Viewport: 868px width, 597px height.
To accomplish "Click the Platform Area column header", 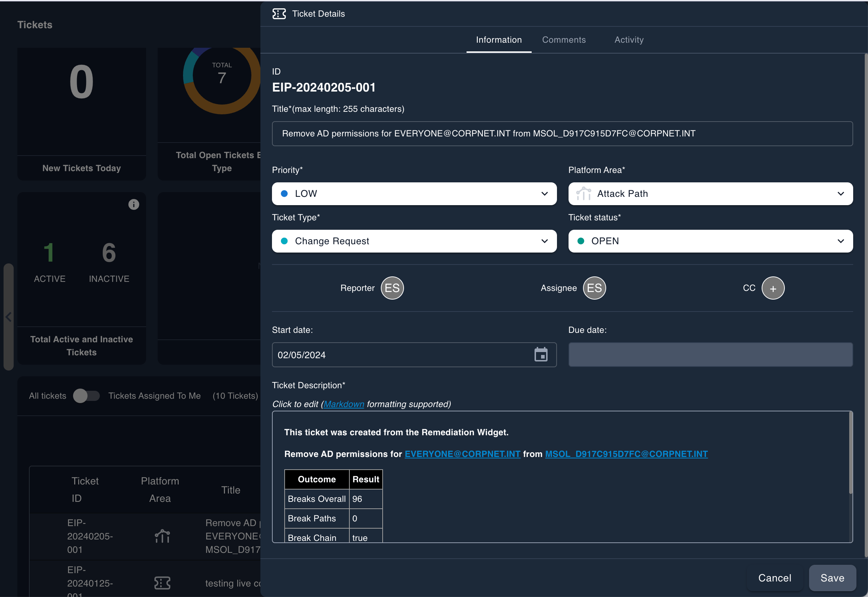I will click(159, 490).
